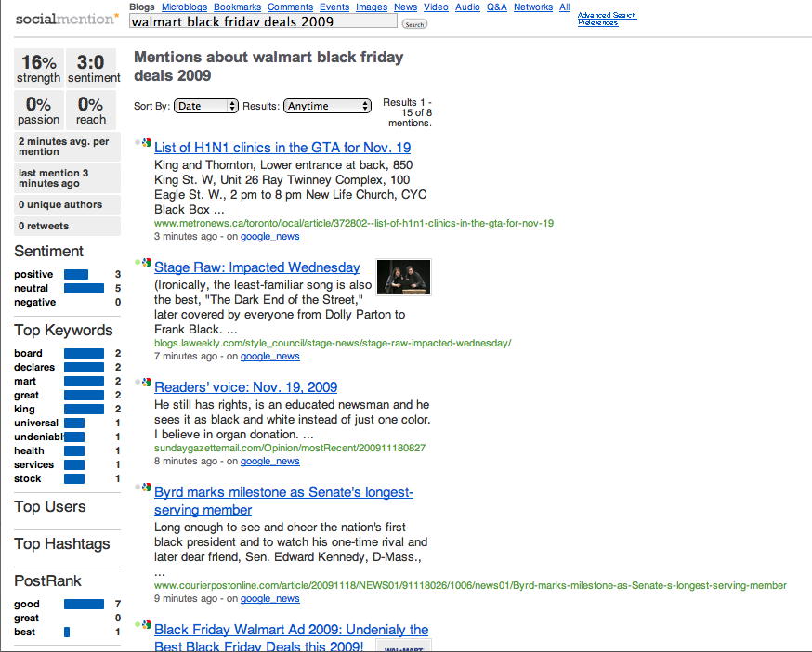Click the 'king' keyword
812x652 pixels.
point(24,409)
